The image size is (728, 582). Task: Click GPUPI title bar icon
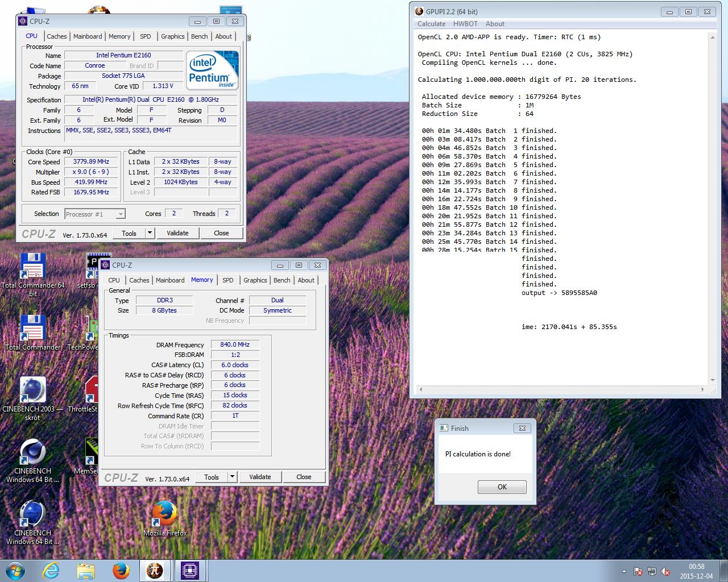tap(419, 11)
